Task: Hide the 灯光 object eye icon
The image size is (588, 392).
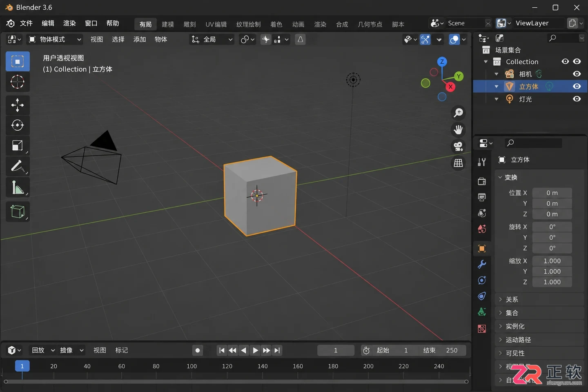Action: coord(577,99)
